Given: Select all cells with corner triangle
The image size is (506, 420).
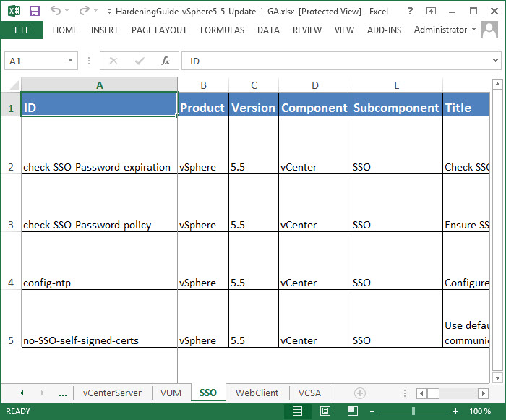Looking at the screenshot, I should click(14, 85).
